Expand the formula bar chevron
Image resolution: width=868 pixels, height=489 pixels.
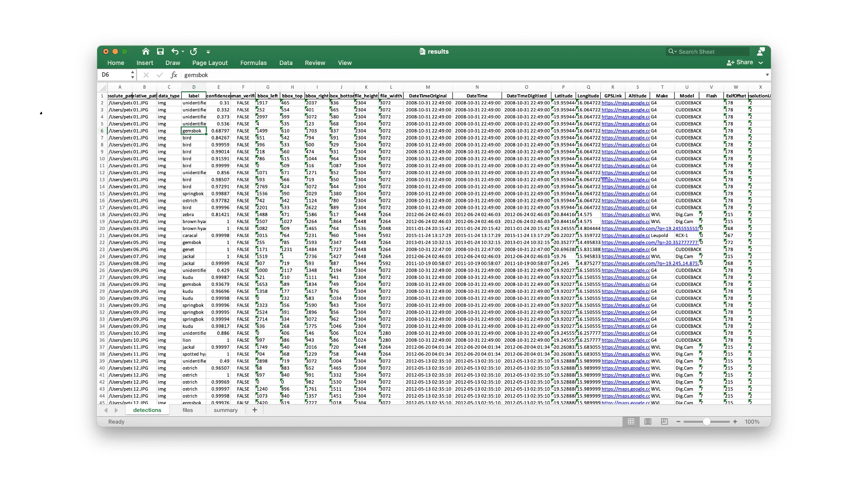(x=767, y=75)
